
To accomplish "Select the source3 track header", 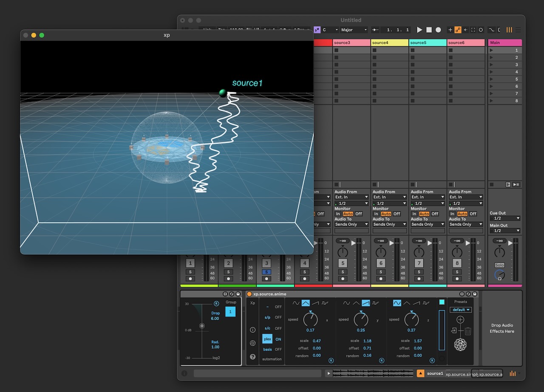I will click(351, 42).
